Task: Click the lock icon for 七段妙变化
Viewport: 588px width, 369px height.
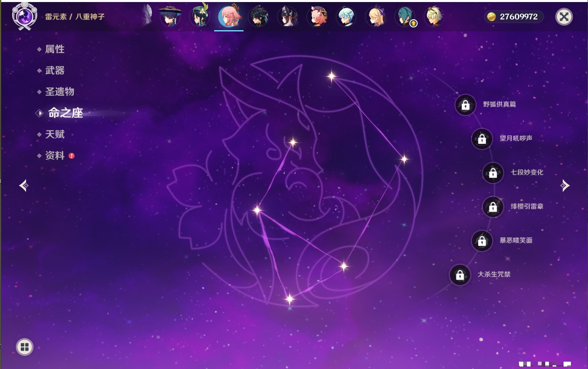Action: pos(493,173)
